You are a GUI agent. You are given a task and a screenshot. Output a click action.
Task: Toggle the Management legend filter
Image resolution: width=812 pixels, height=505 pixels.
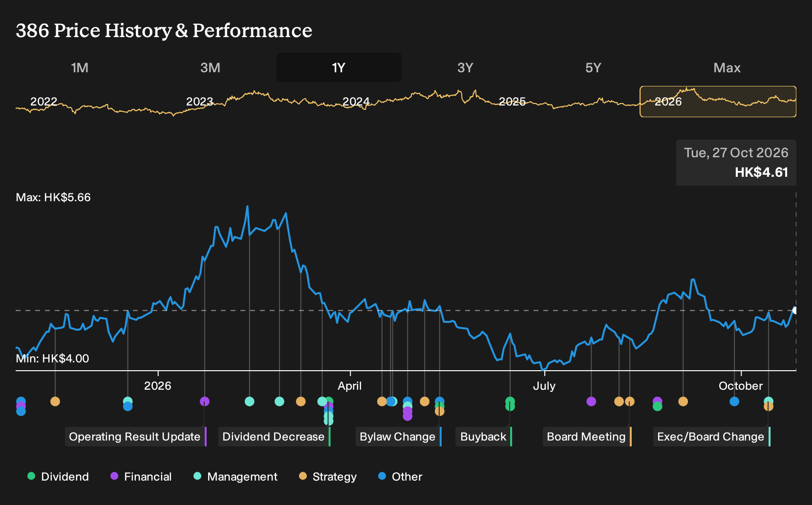[x=235, y=477]
